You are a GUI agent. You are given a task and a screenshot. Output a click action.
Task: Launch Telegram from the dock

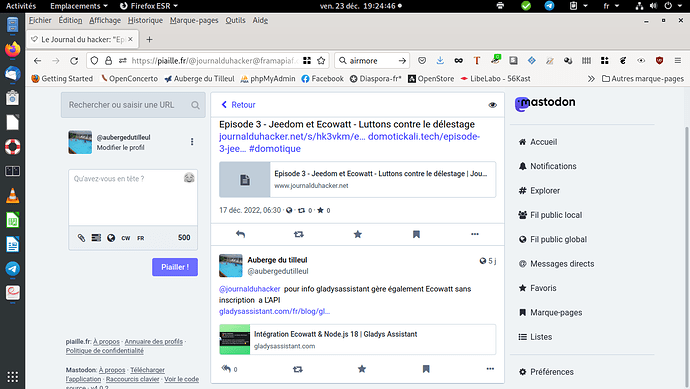point(12,268)
